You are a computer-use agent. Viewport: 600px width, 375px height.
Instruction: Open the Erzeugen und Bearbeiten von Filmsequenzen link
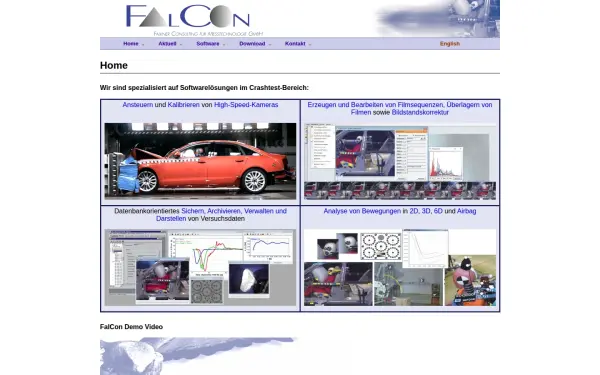point(375,104)
